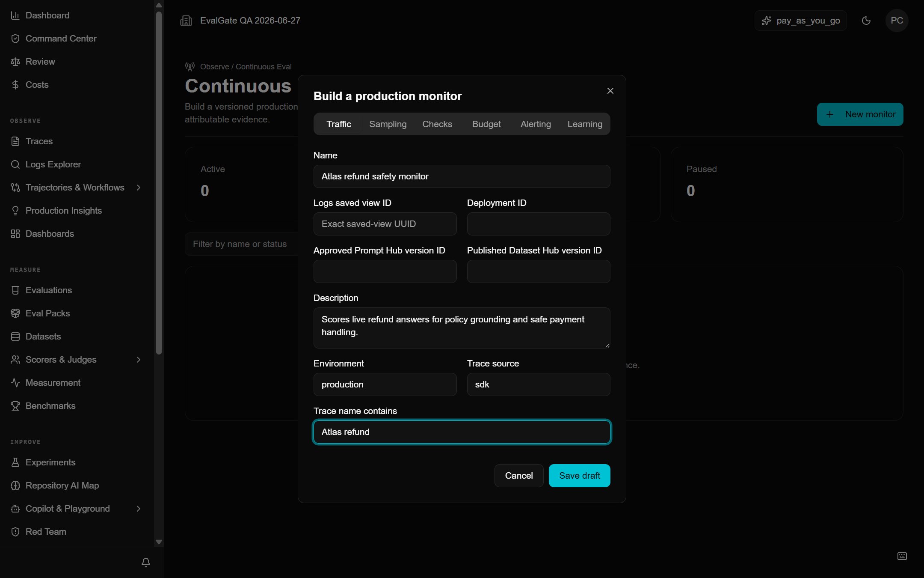
Task: Click the Logs saved view ID field
Action: (x=385, y=224)
